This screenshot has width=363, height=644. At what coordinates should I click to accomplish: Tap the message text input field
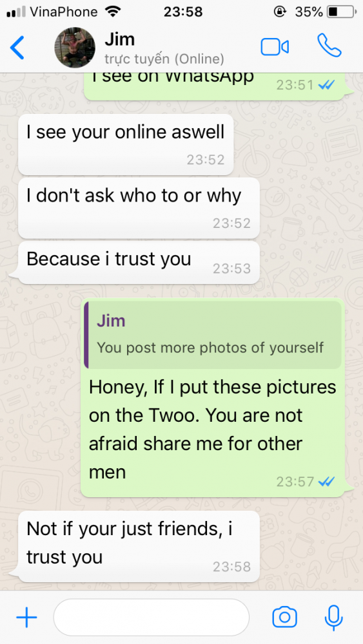tap(152, 617)
